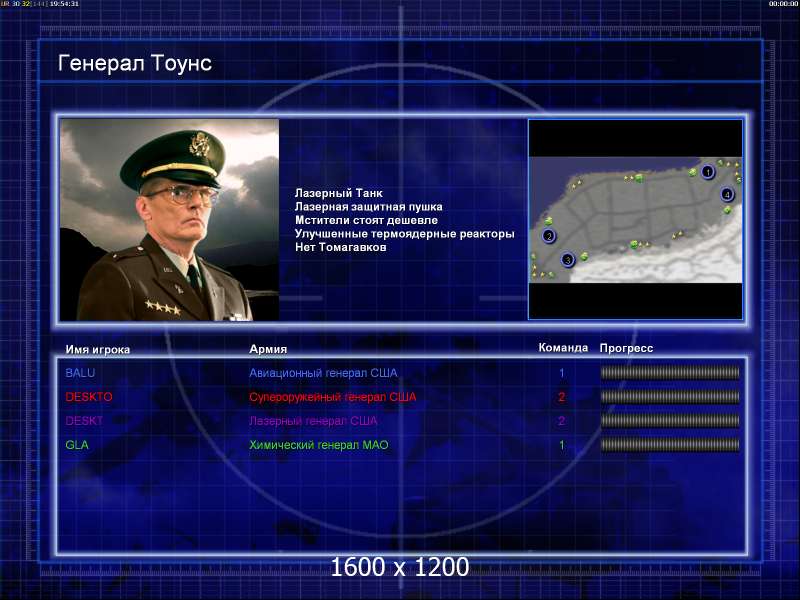Click the map preview thumbnail
This screenshot has width=800, height=600.
pos(635,219)
